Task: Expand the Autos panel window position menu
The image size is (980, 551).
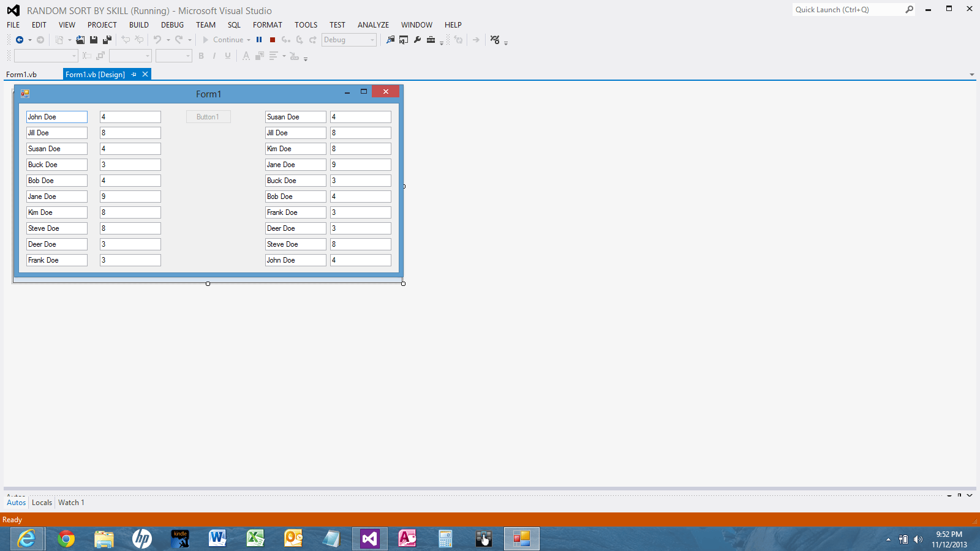Action: [949, 495]
